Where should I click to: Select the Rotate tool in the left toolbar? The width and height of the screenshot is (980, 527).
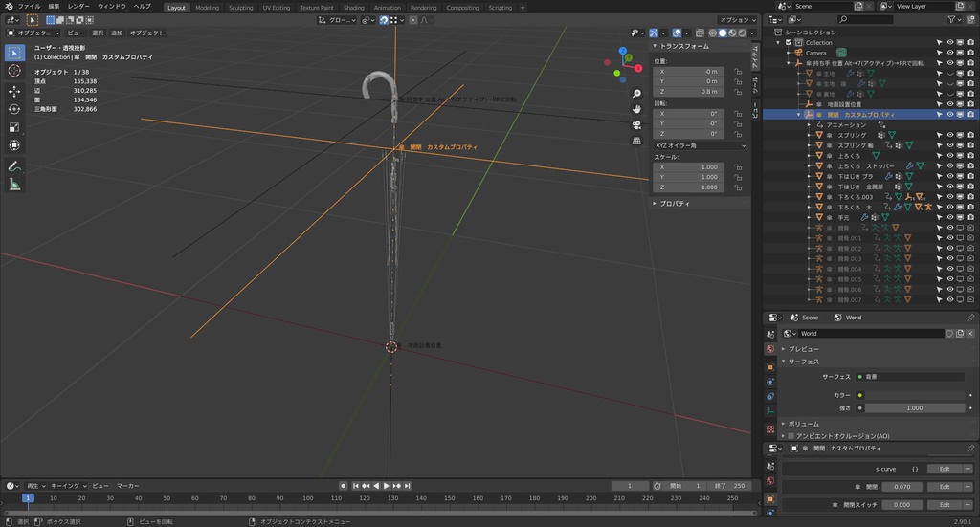coord(14,109)
